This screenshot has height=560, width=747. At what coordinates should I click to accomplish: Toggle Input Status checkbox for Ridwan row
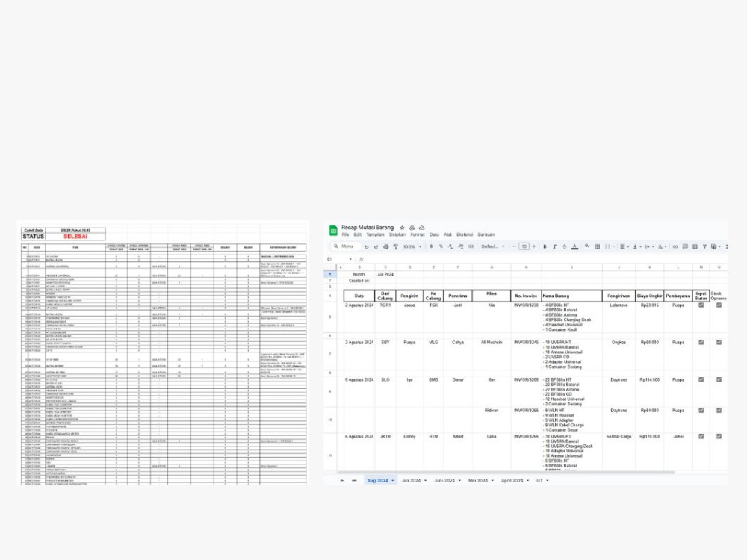pyautogui.click(x=701, y=410)
